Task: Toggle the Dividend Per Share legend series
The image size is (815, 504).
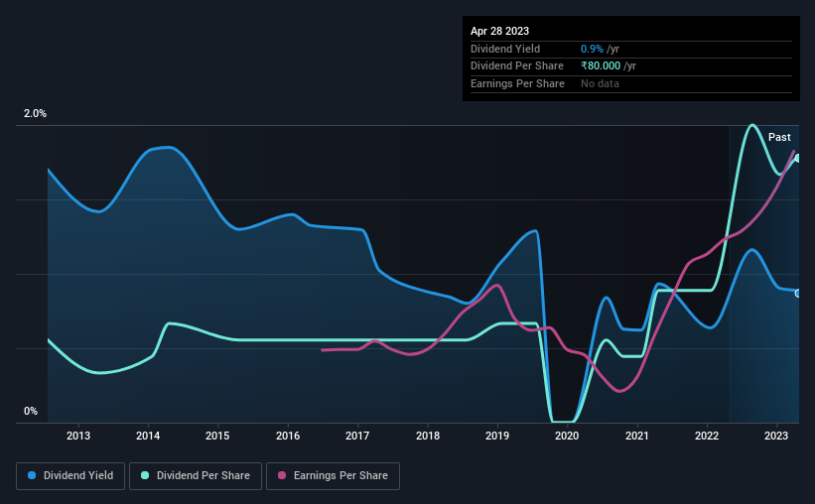Action: [196, 476]
